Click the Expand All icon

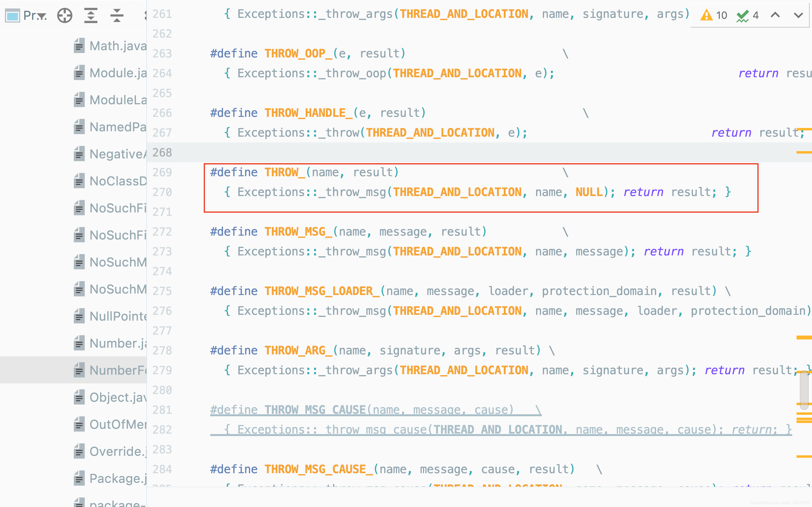[x=91, y=15]
